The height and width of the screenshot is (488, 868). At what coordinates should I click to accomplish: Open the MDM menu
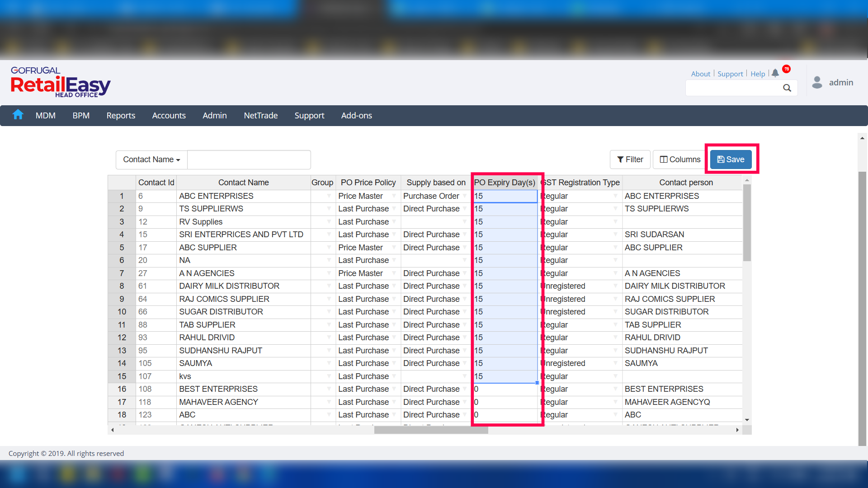click(x=46, y=116)
